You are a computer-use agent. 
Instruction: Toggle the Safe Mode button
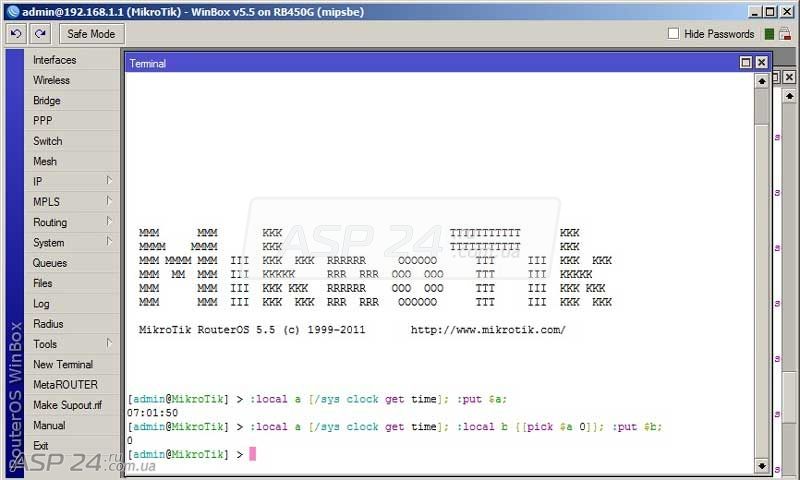click(90, 34)
